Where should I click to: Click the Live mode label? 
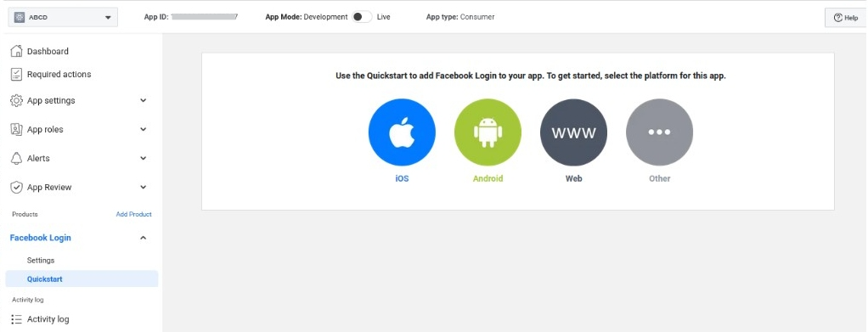click(384, 17)
